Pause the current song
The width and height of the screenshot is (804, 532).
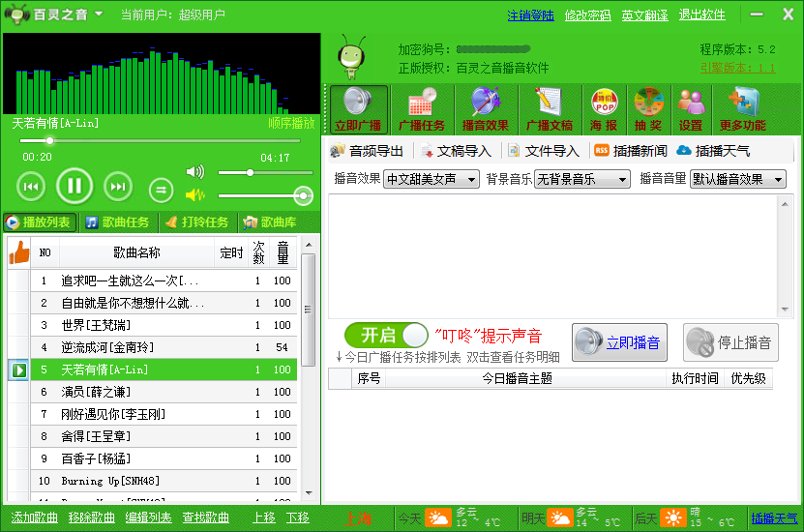74,186
